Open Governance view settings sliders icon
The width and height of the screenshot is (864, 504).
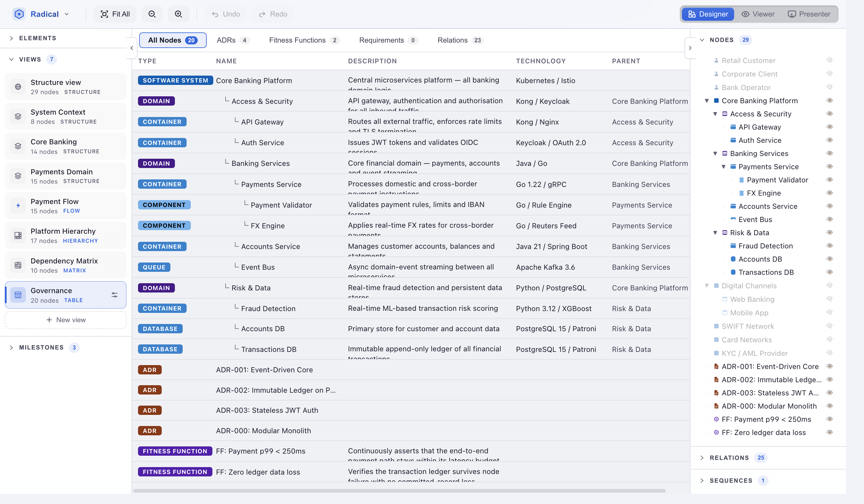[x=115, y=295]
